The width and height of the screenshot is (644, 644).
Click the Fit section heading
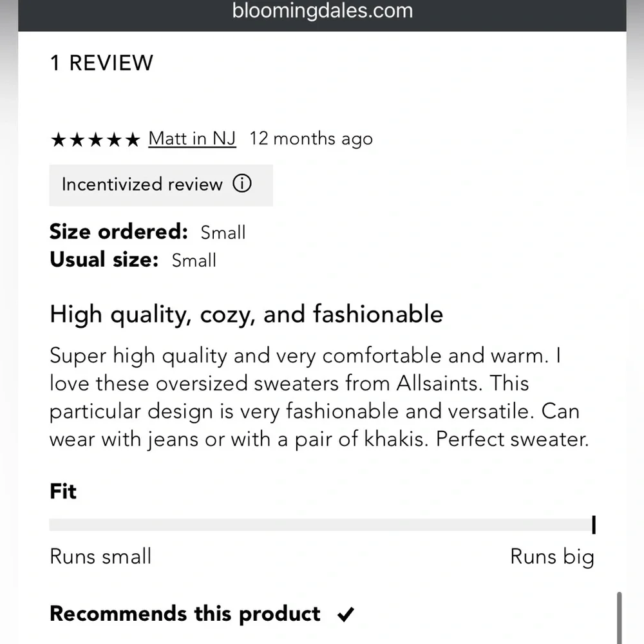tap(63, 491)
